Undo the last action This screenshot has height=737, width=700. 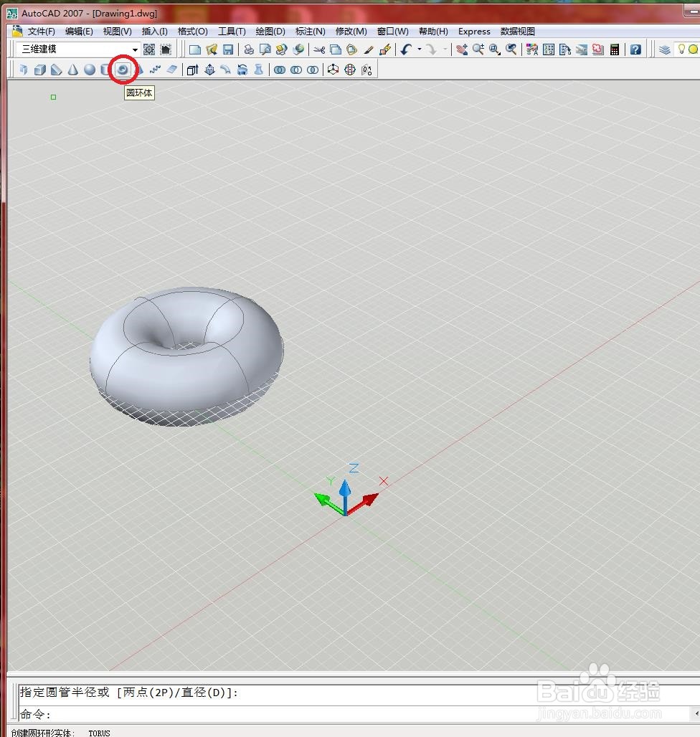pyautogui.click(x=406, y=49)
